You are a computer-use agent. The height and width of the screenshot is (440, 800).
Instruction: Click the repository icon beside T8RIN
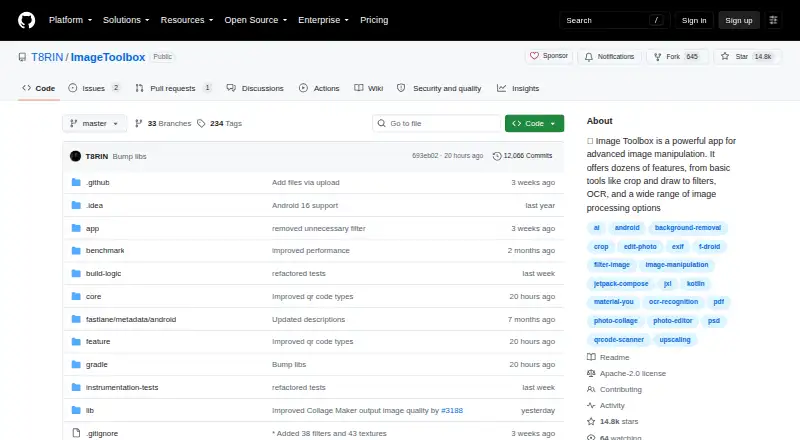(x=22, y=57)
